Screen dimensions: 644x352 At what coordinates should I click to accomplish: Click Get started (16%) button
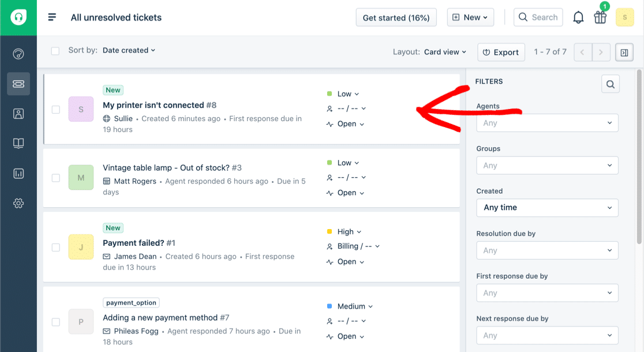coord(396,17)
